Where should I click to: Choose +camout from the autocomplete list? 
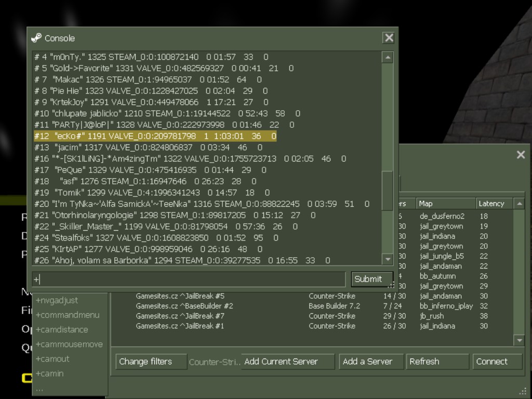52,358
